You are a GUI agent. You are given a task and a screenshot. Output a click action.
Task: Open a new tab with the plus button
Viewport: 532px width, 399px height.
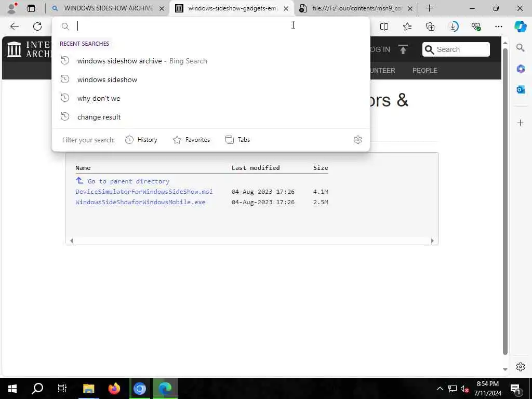point(429,8)
